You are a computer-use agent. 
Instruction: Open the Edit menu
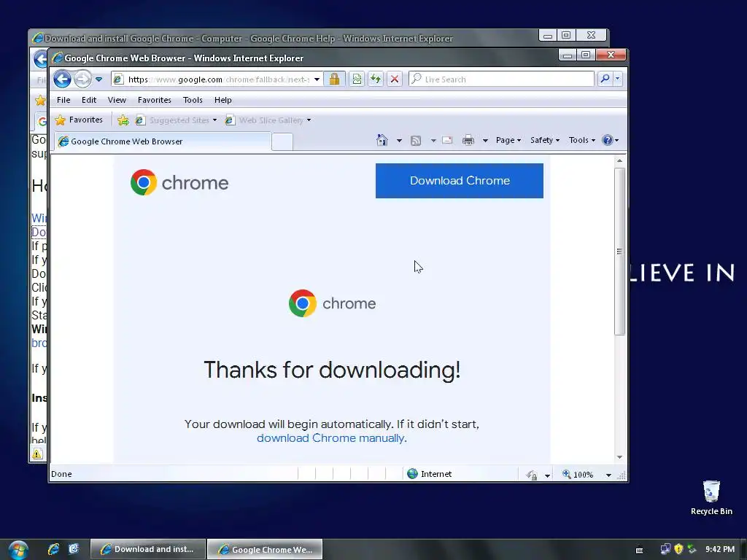tap(88, 100)
